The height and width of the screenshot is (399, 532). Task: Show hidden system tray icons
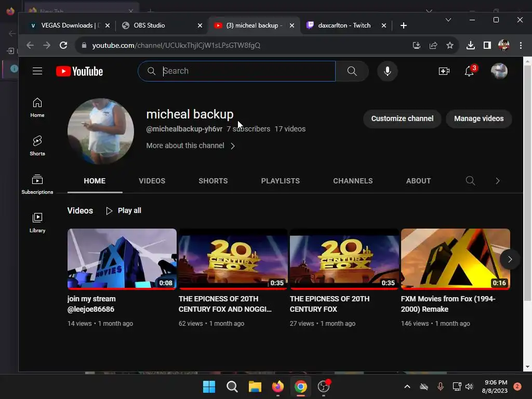click(x=407, y=387)
